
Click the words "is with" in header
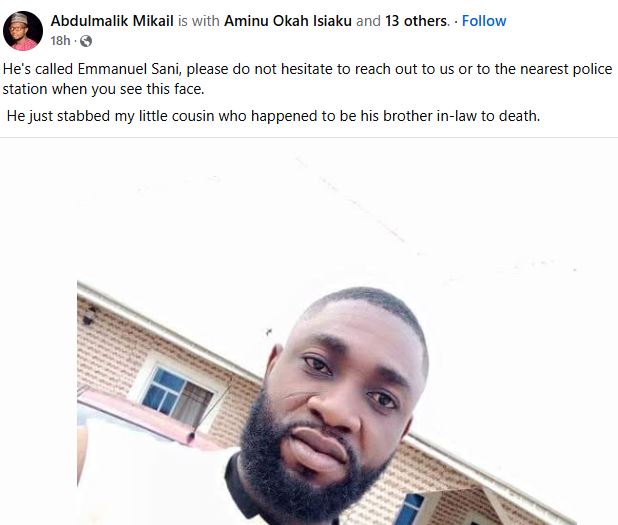click(199, 21)
